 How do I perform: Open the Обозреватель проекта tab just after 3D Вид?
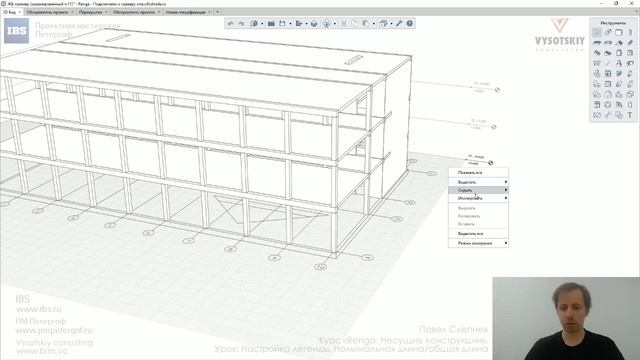click(47, 12)
